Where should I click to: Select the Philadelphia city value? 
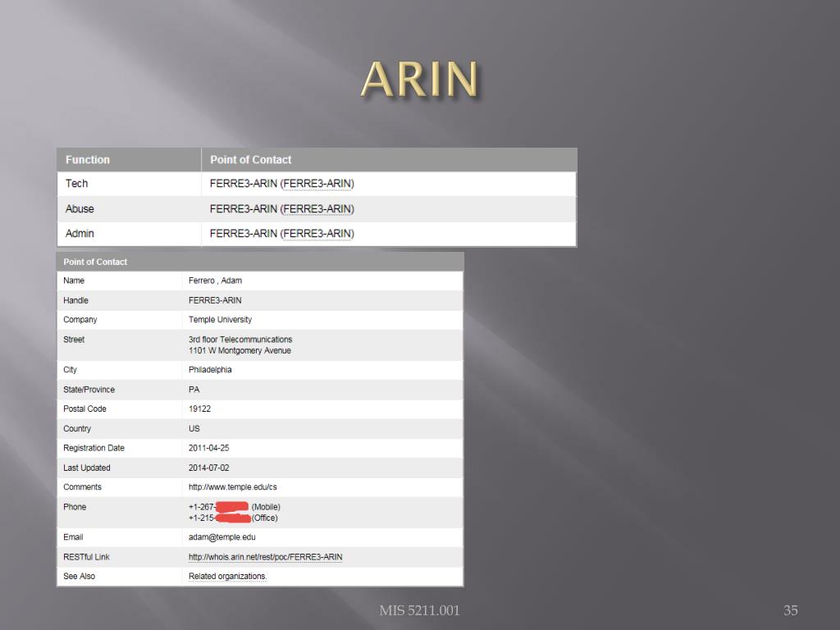point(210,370)
